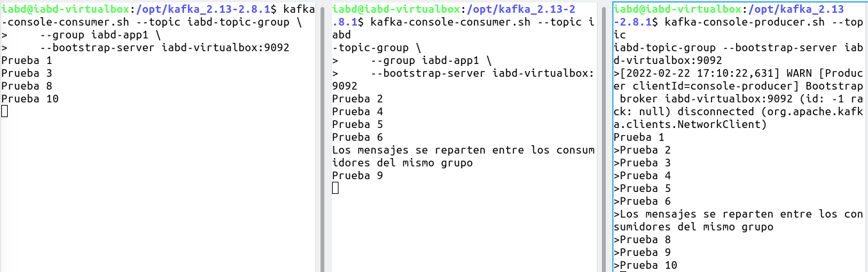Click ">Prueba 10" in the producer pane
Screen dimensions: 868x272
pos(645,265)
